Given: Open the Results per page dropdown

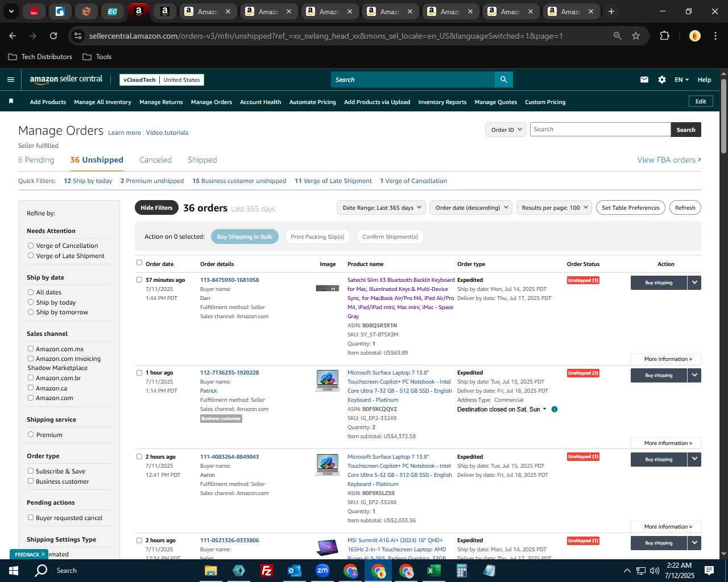Looking at the screenshot, I should pyautogui.click(x=555, y=207).
